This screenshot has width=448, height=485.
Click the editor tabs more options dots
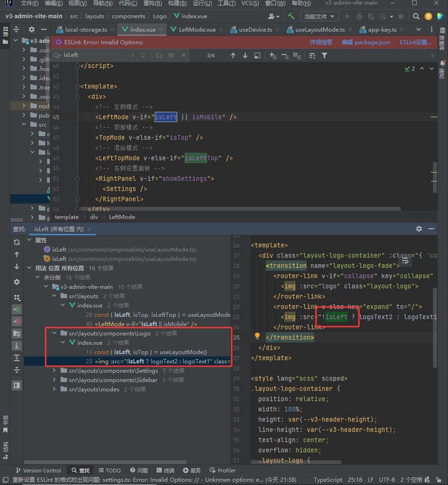point(432,29)
